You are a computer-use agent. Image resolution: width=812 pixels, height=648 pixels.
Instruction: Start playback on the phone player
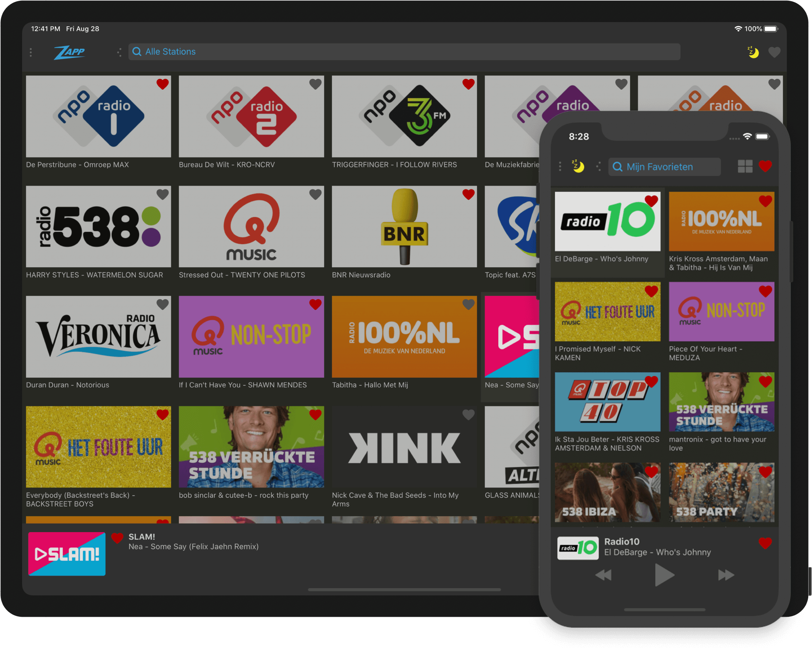pyautogui.click(x=664, y=575)
